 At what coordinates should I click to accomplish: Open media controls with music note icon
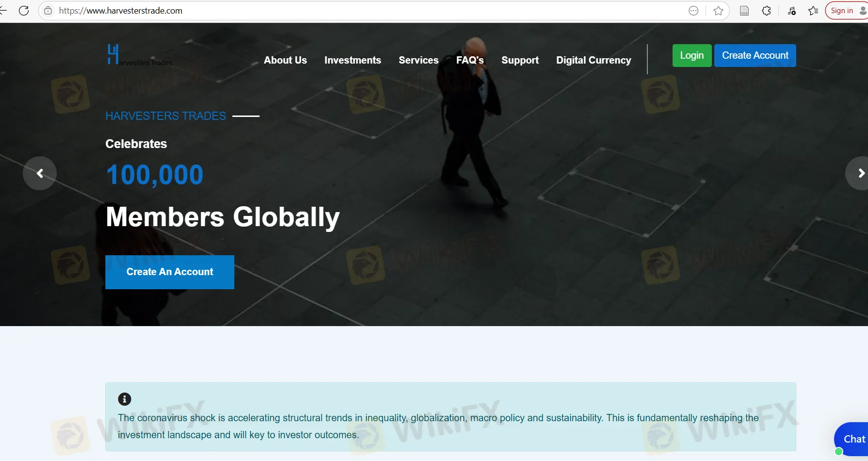tap(791, 10)
